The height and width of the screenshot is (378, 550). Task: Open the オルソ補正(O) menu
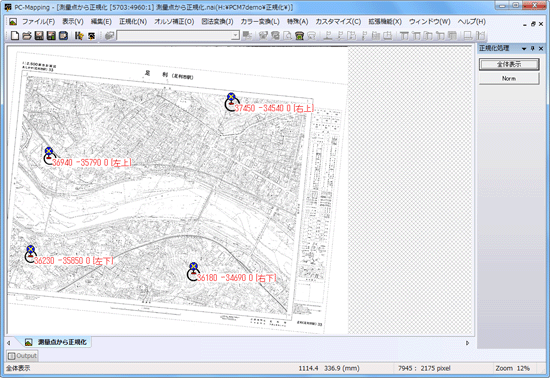[174, 22]
